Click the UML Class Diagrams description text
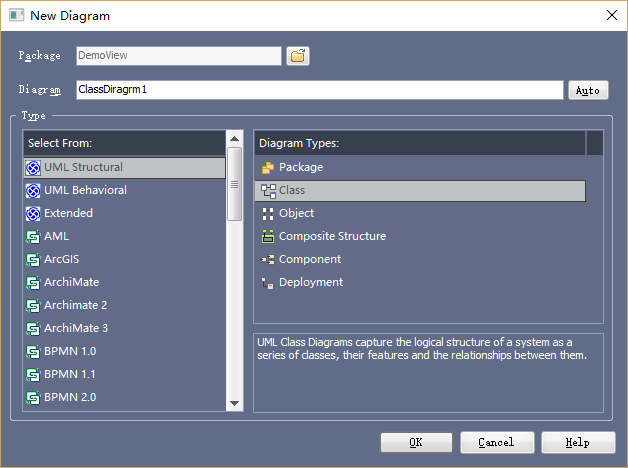Screen dimensions: 628x468 click(x=421, y=349)
